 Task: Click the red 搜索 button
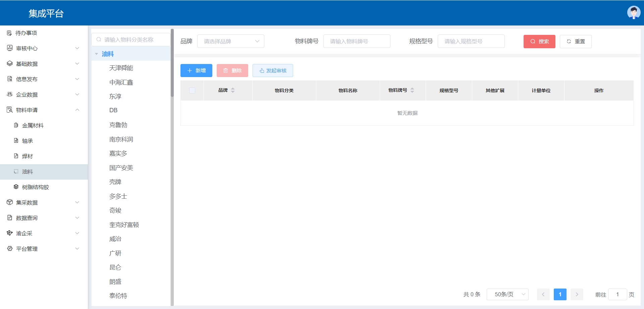click(539, 41)
